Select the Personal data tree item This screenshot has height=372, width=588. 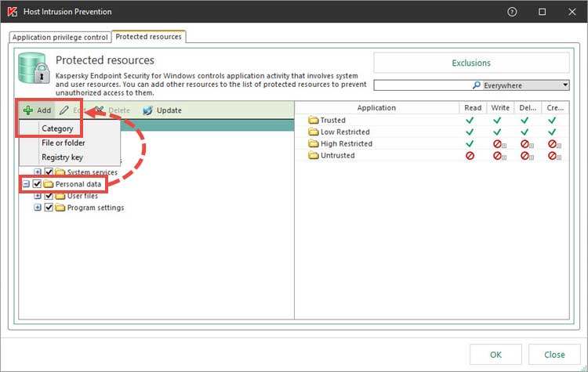tap(78, 184)
